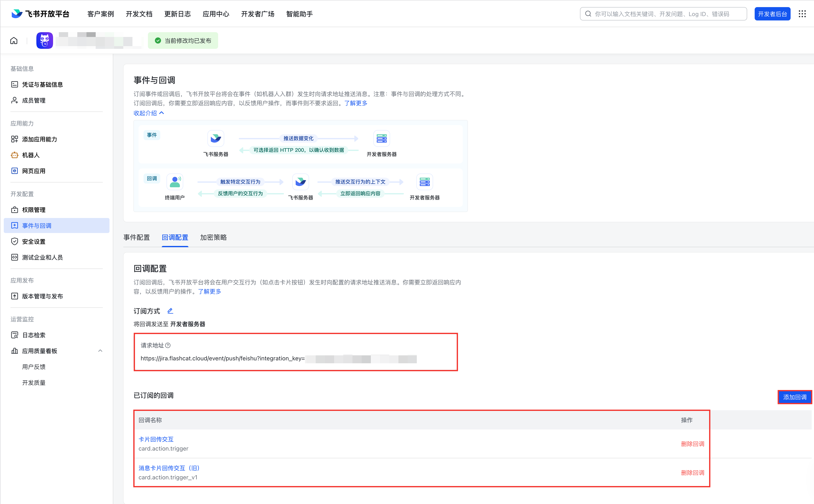Click the 网页应用 sidebar icon
This screenshot has height=504, width=814.
[14, 171]
